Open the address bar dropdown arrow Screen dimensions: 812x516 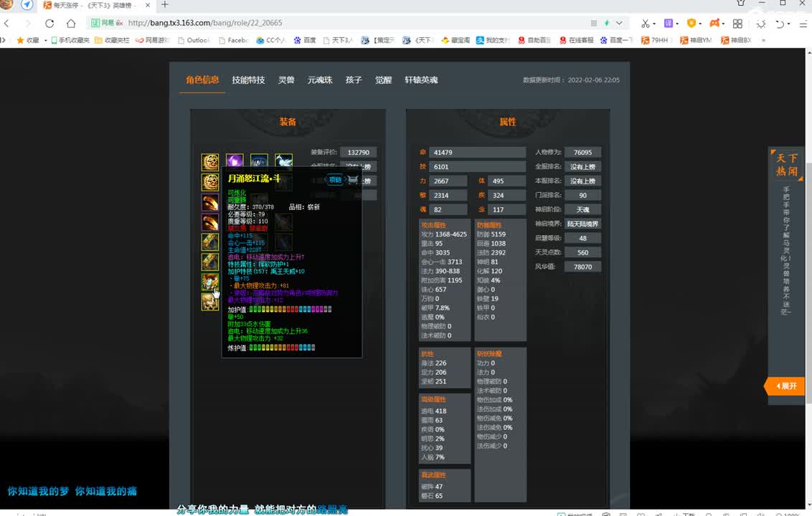tap(619, 23)
